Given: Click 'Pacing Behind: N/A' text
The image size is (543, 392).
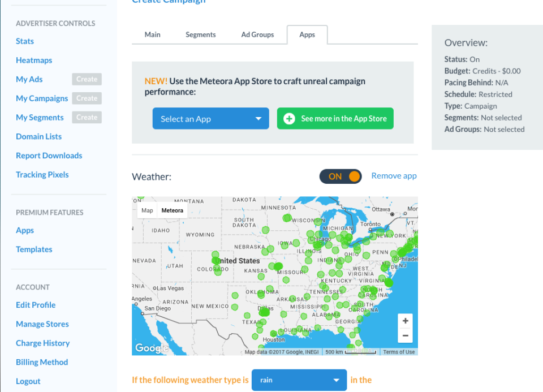Looking at the screenshot, I should pyautogui.click(x=476, y=83).
